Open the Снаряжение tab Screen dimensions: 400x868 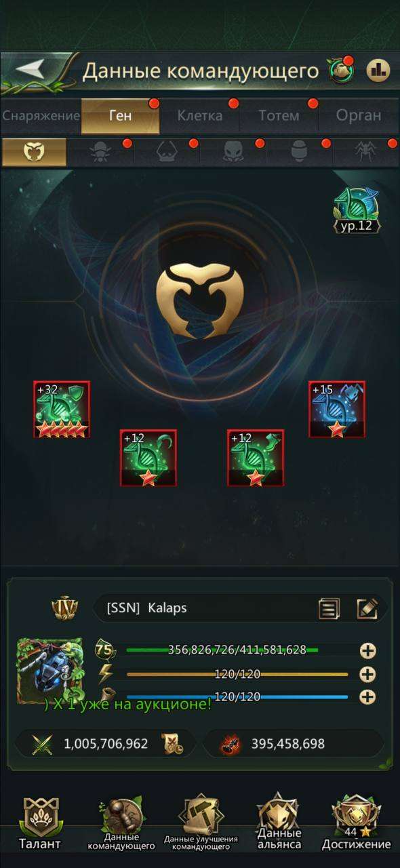pos(41,116)
